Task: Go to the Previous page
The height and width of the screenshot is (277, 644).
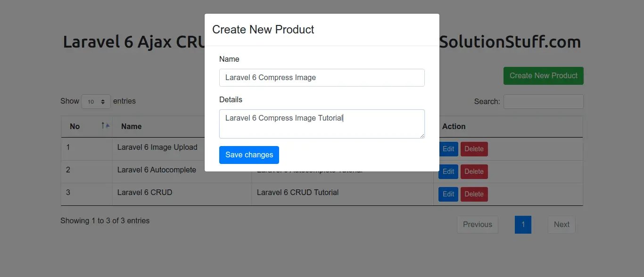Action: click(x=477, y=225)
